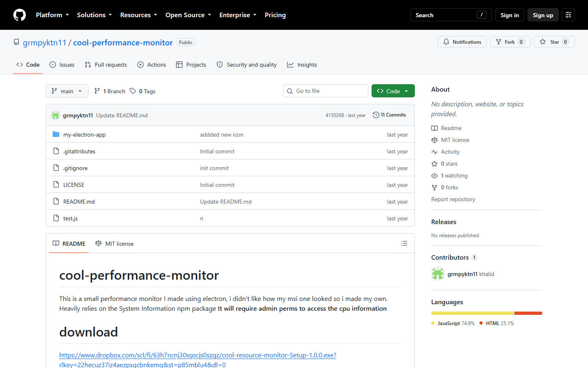Open the 0 Tags link
The height and width of the screenshot is (368, 588).
(143, 91)
